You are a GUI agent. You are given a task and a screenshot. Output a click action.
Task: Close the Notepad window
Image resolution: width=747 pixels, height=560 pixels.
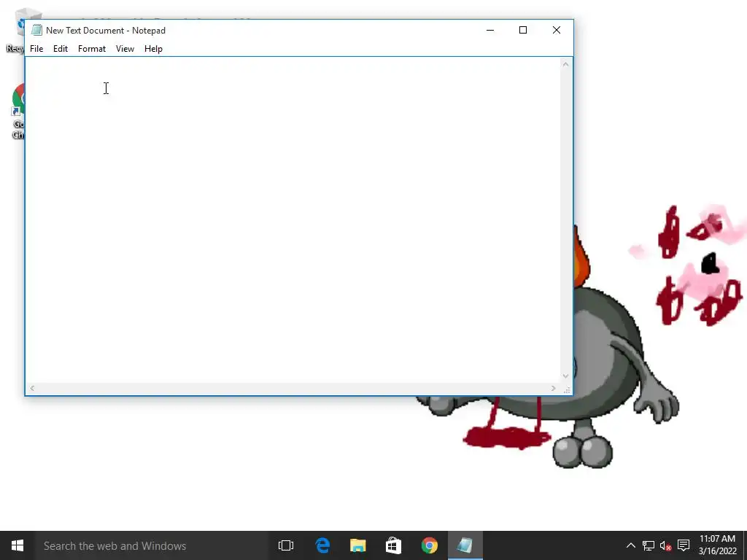point(557,30)
